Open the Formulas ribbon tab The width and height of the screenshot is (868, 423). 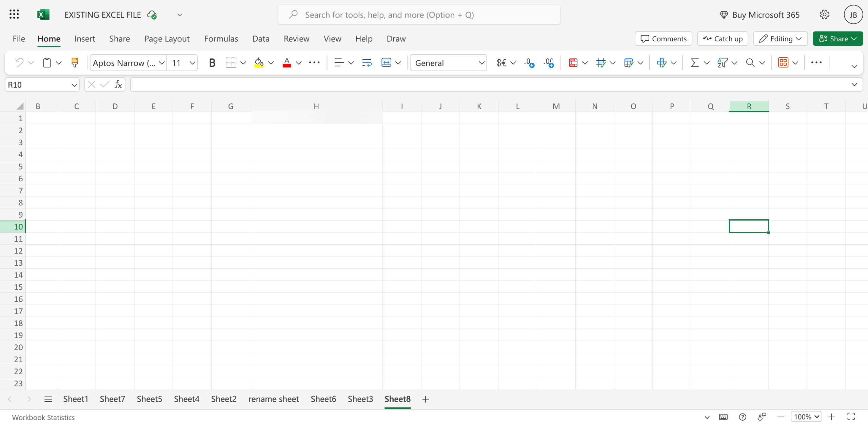tap(221, 39)
